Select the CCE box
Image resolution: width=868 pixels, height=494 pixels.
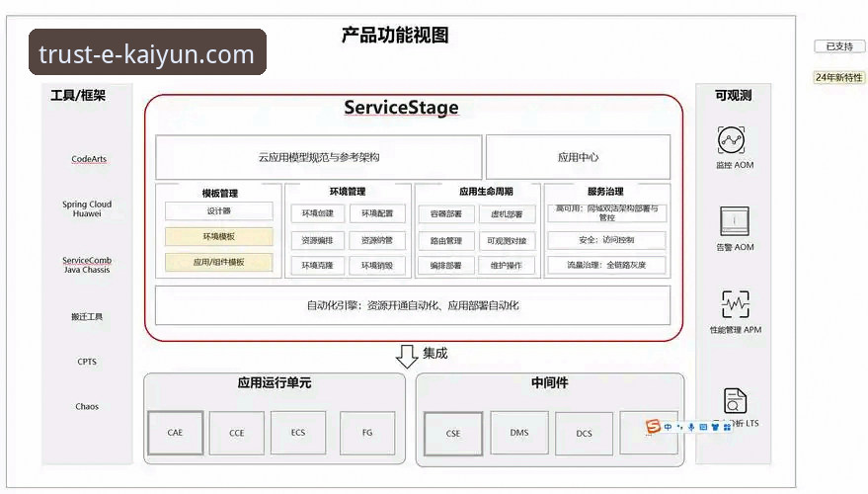tap(237, 433)
